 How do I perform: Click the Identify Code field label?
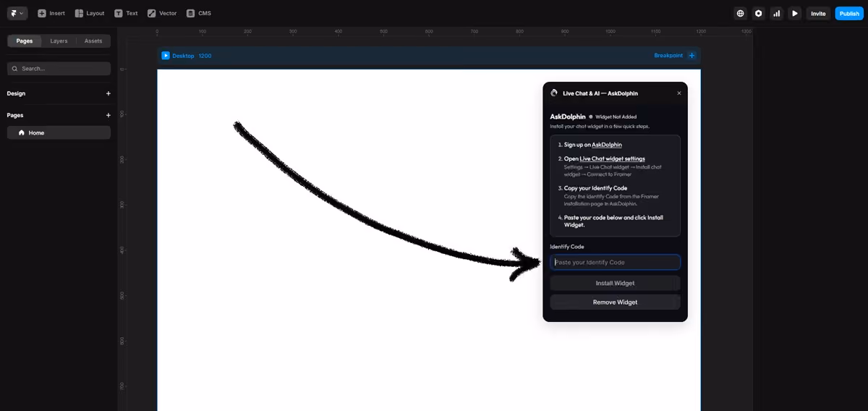(567, 247)
